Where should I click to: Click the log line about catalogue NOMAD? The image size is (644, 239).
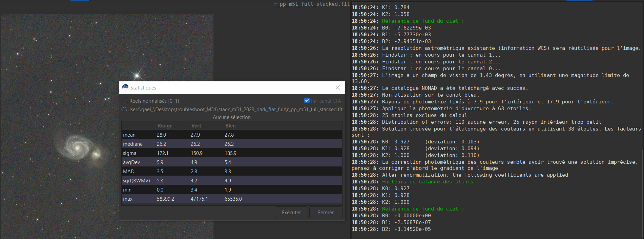tap(440, 88)
